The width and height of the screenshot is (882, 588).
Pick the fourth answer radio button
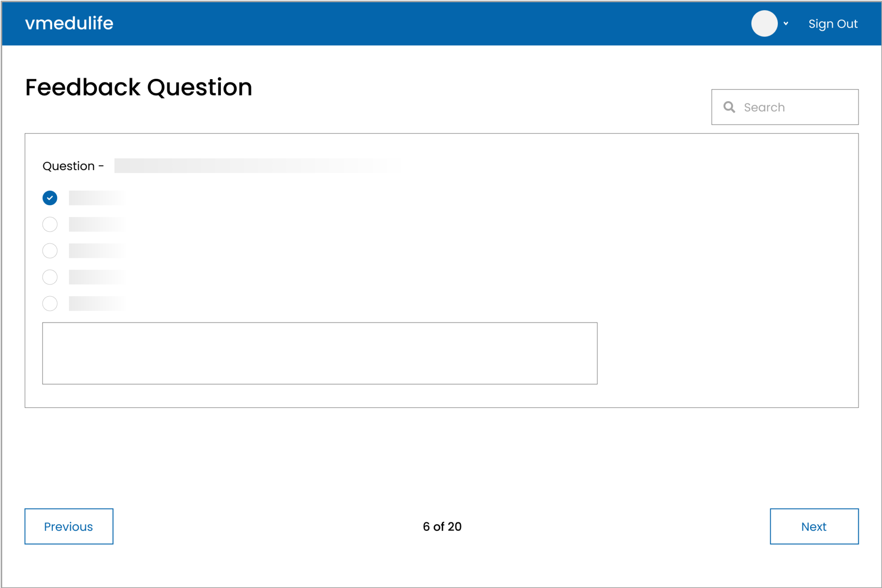pos(50,277)
